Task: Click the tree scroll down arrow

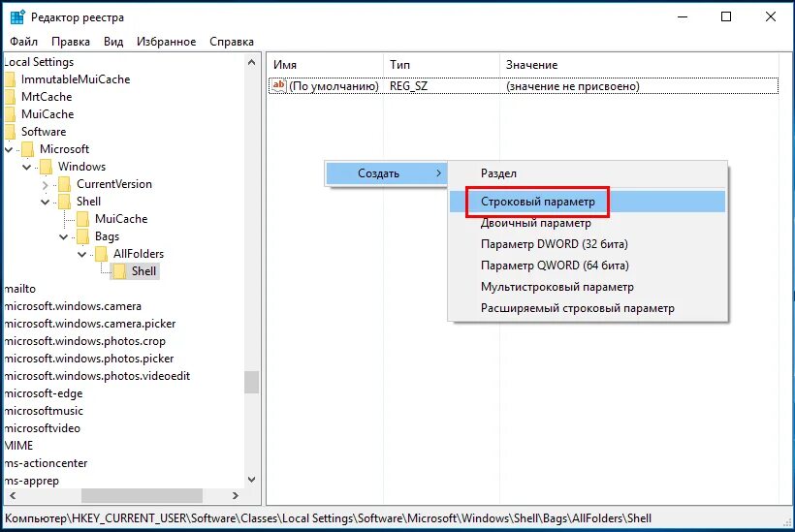Action: pyautogui.click(x=251, y=480)
